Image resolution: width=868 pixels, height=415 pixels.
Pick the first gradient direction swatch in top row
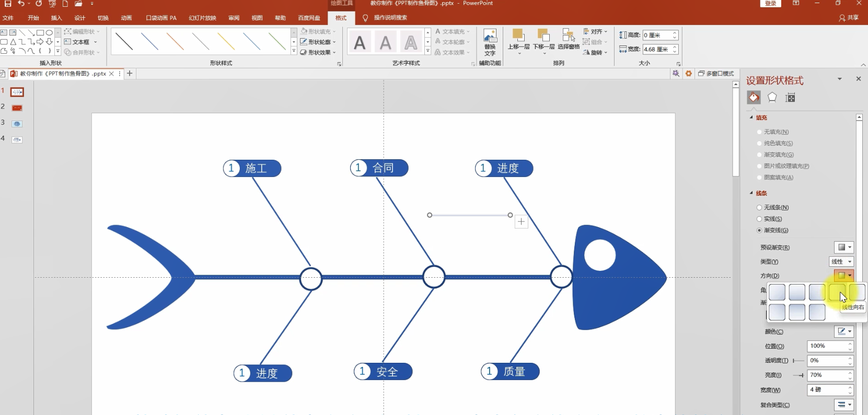(777, 292)
